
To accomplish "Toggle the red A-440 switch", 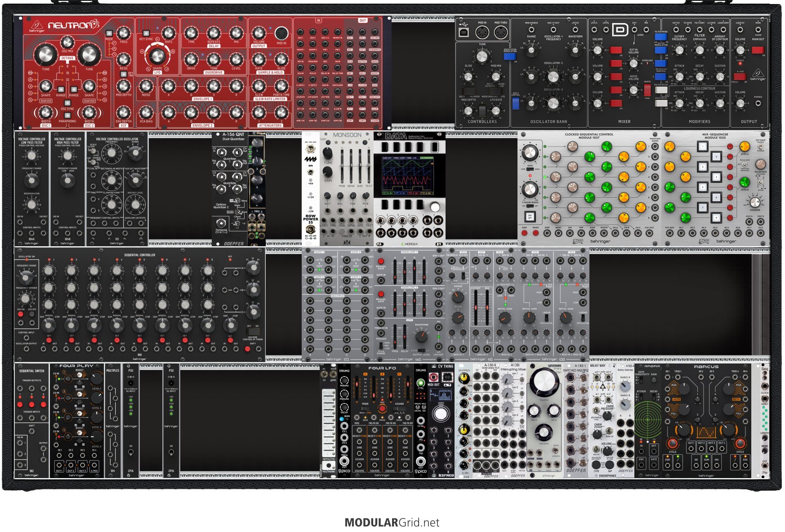I will [740, 76].
